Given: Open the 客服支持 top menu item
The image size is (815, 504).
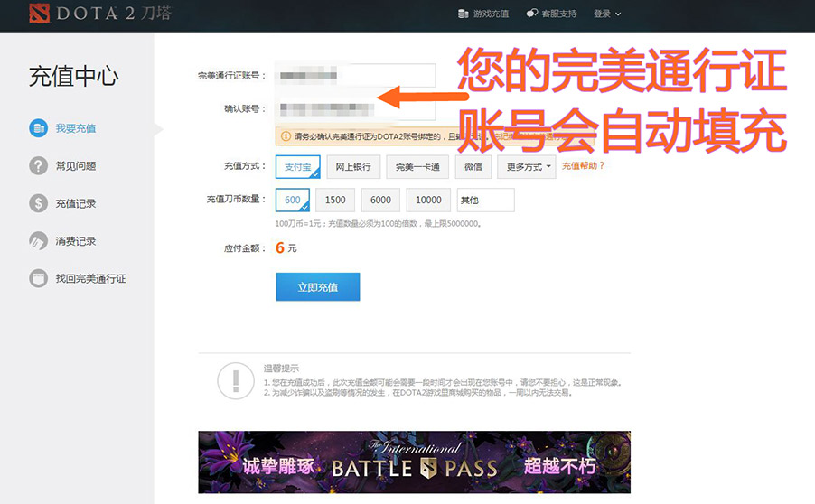Looking at the screenshot, I should click(551, 14).
